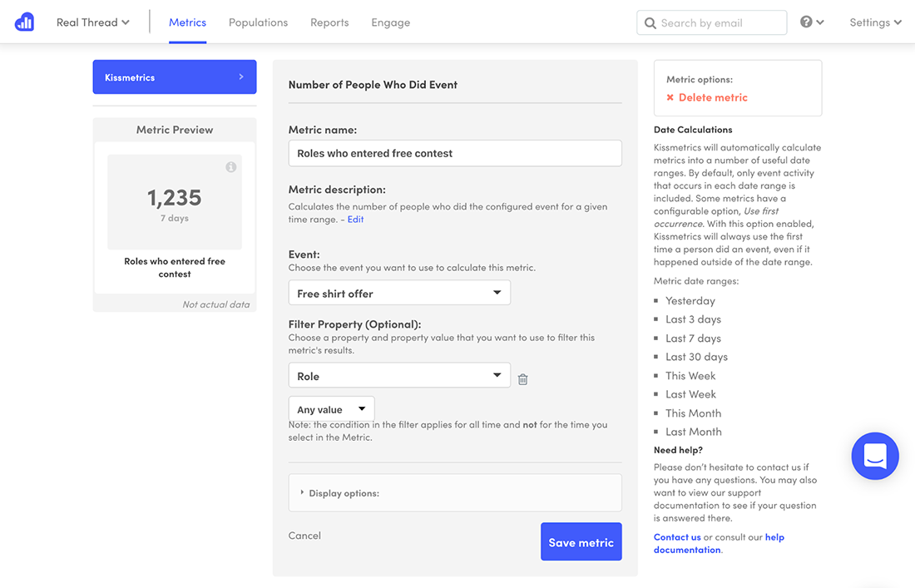915x588 pixels.
Task: Open the help documentation link
Action: tap(719, 543)
